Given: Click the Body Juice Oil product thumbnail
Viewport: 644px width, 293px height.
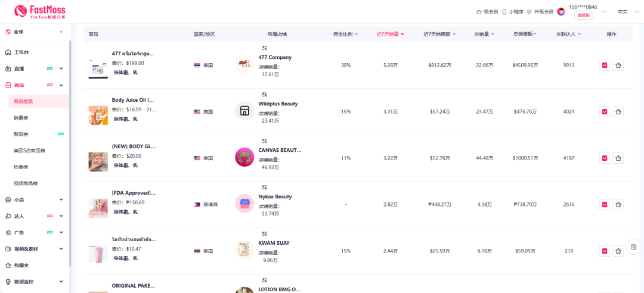Looking at the screenshot, I should [98, 116].
